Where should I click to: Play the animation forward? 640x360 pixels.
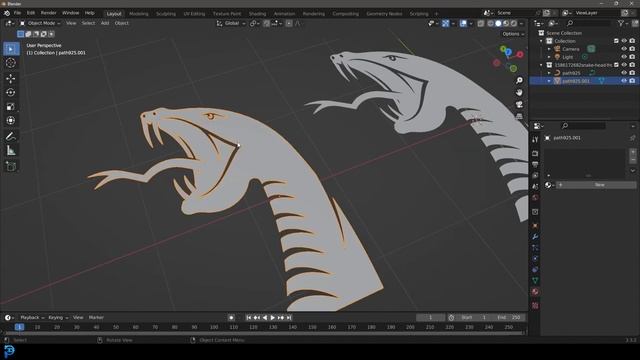pyautogui.click(x=273, y=318)
